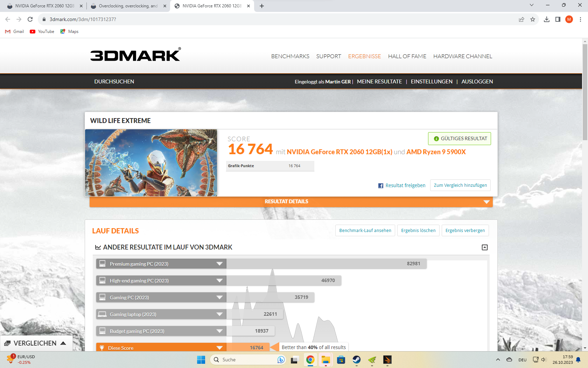Click the 3DMark logo
The height and width of the screenshot is (368, 588).
tap(135, 55)
